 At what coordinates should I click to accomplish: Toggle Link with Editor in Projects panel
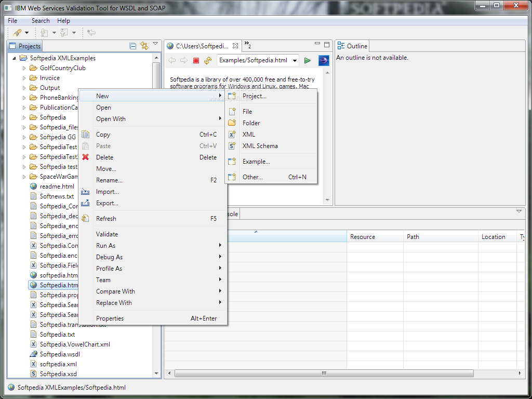point(144,46)
